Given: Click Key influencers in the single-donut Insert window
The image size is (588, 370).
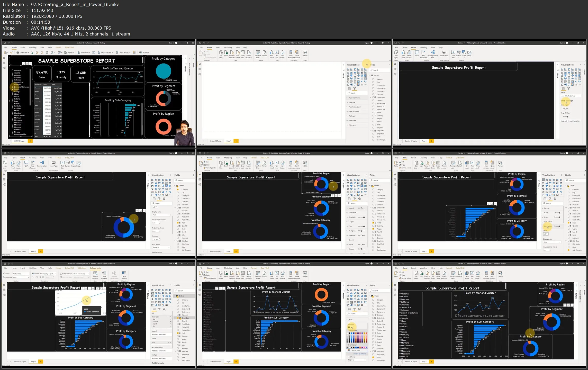Looking at the screenshot, I should point(32,165).
